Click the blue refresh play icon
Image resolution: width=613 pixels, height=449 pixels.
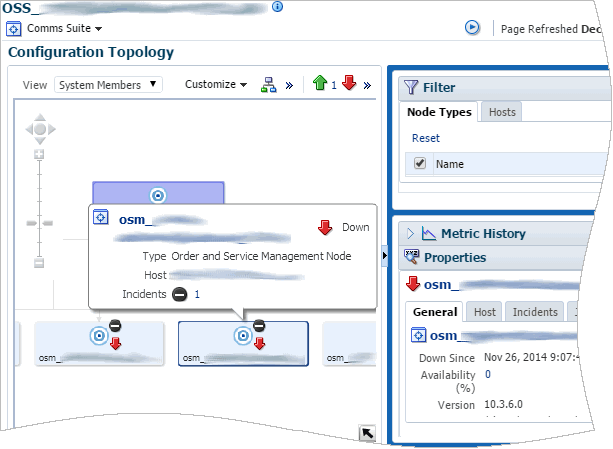click(x=472, y=28)
